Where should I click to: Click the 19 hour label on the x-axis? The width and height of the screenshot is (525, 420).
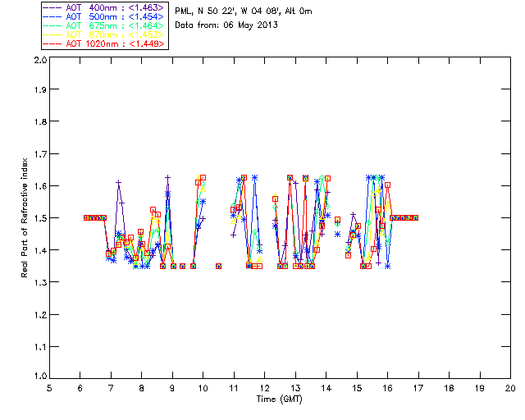pyautogui.click(x=480, y=388)
